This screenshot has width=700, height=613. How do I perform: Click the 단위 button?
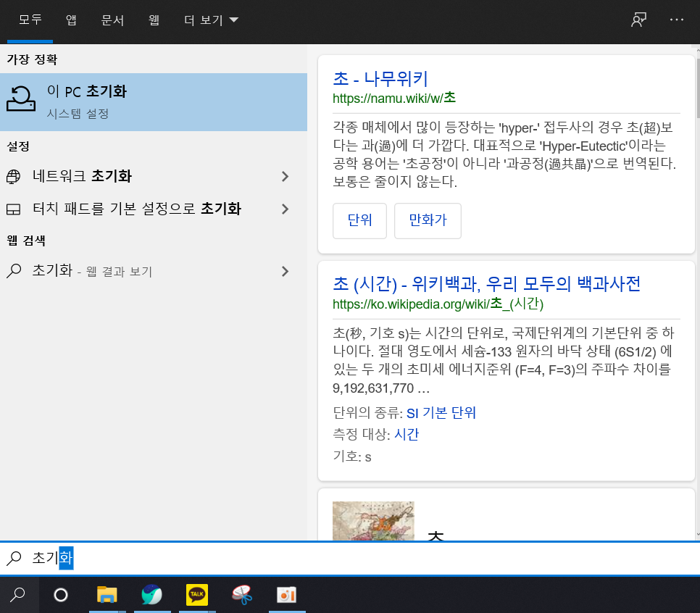(360, 220)
